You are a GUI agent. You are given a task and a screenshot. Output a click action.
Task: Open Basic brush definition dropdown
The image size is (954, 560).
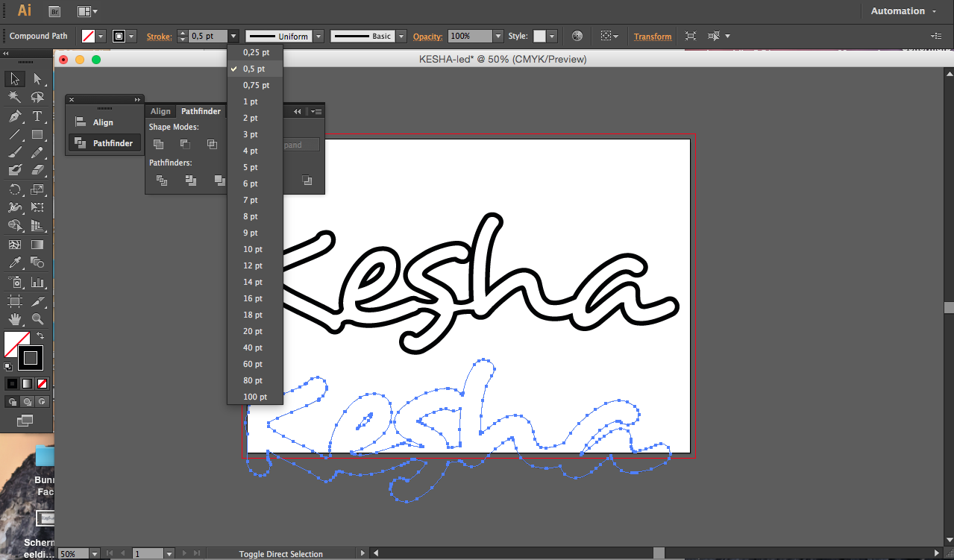[401, 36]
